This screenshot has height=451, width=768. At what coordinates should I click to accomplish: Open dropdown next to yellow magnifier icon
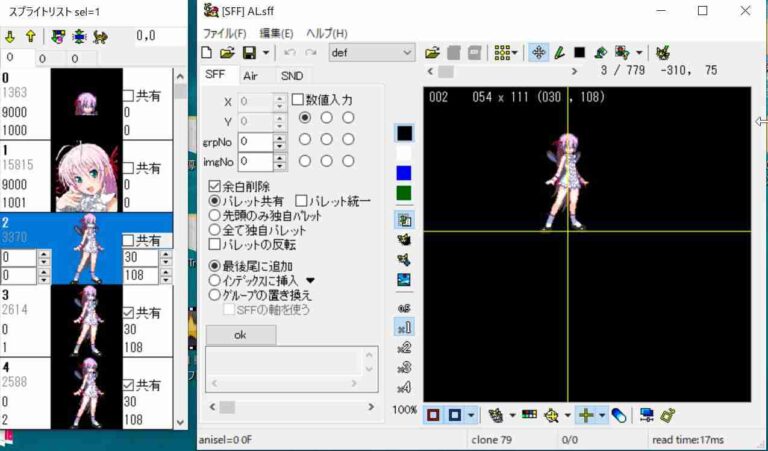click(568, 416)
